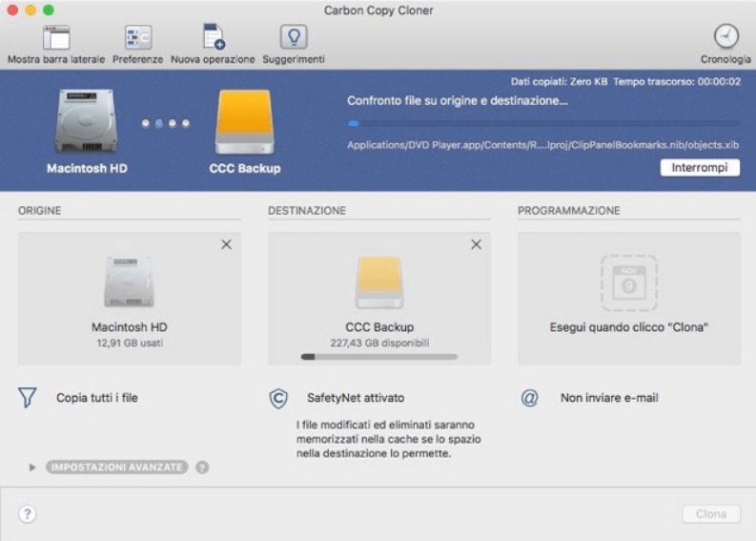
Task: Click the 'Dati copiati: Zero KB' text
Action: tap(559, 81)
